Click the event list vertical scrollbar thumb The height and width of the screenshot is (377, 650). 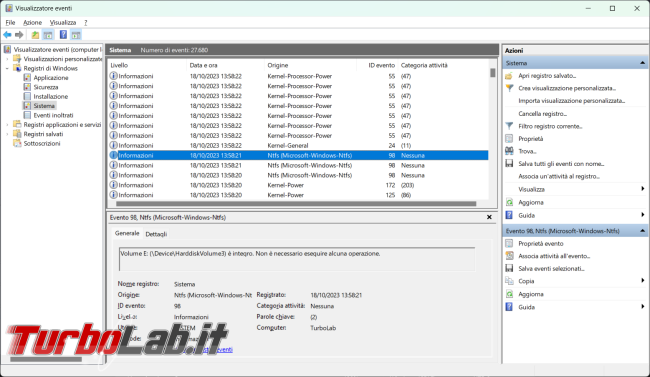[492, 73]
